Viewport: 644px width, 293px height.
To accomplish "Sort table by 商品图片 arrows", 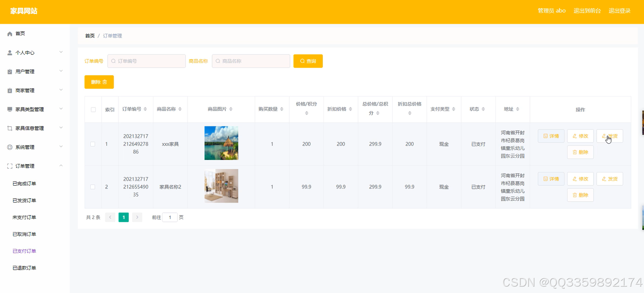I will pyautogui.click(x=231, y=109).
